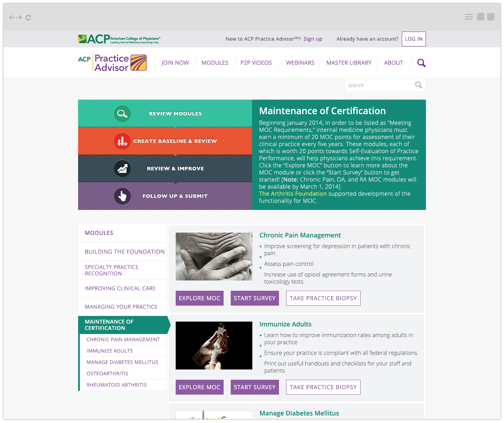Open SPECIALTY PRACTICE RECOGNITION sidebar item

click(122, 270)
